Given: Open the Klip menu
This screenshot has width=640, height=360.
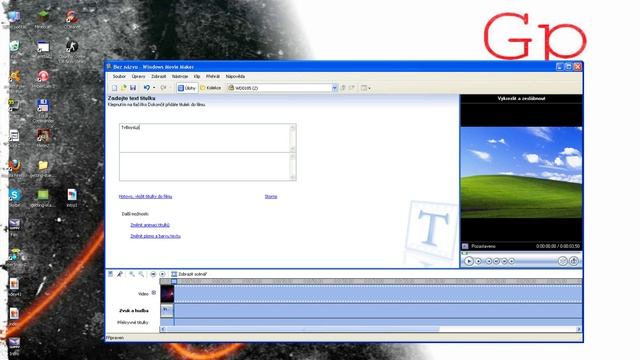Looking at the screenshot, I should 197,76.
